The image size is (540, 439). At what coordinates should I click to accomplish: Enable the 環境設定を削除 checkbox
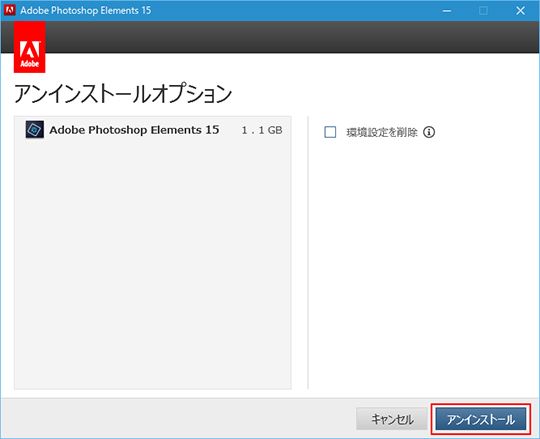click(x=330, y=132)
